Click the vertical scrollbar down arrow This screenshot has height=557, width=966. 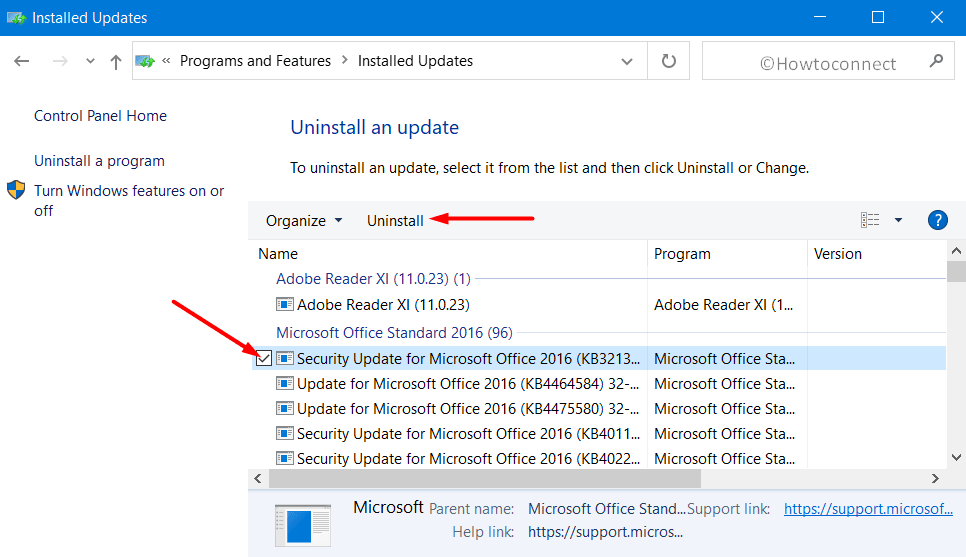point(956,457)
